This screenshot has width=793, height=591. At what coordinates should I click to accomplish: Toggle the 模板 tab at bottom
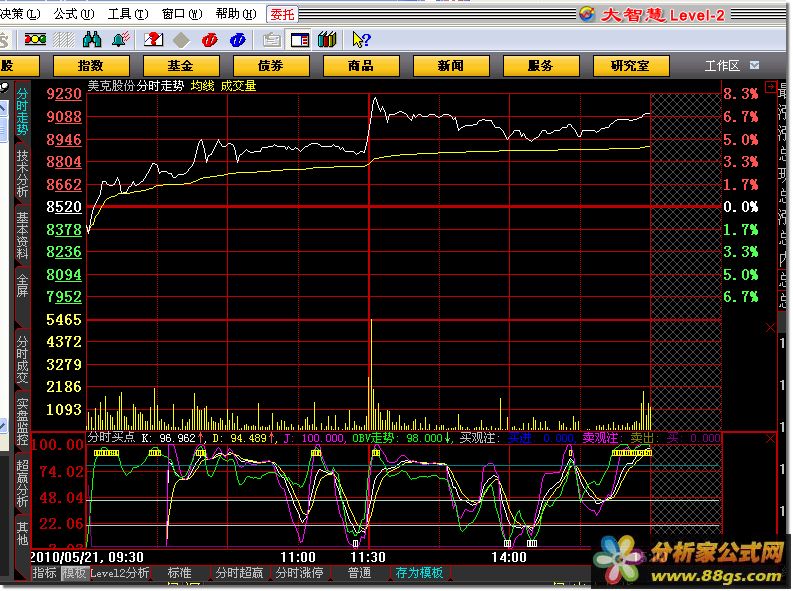tap(74, 573)
